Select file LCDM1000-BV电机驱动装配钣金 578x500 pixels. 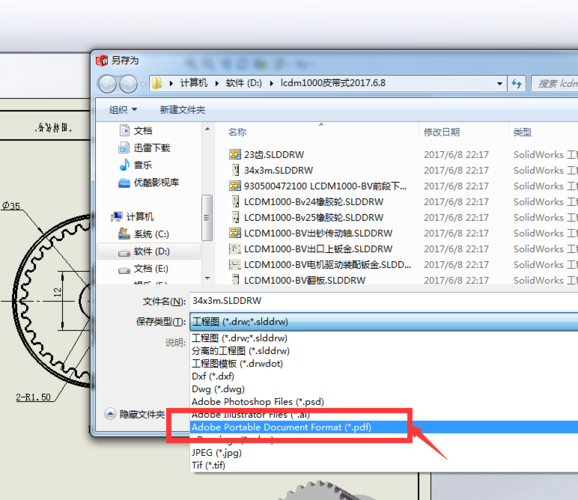point(327,265)
